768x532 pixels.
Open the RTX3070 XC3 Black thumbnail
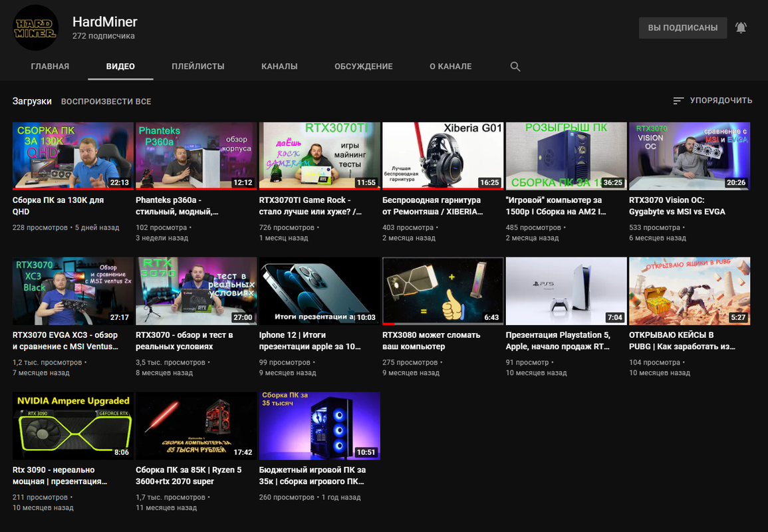click(x=73, y=291)
